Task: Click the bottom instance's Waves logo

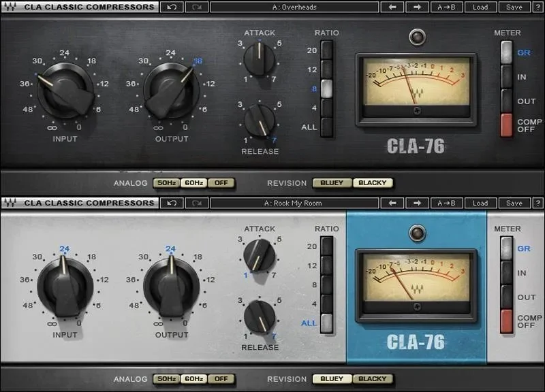Action: (x=10, y=202)
